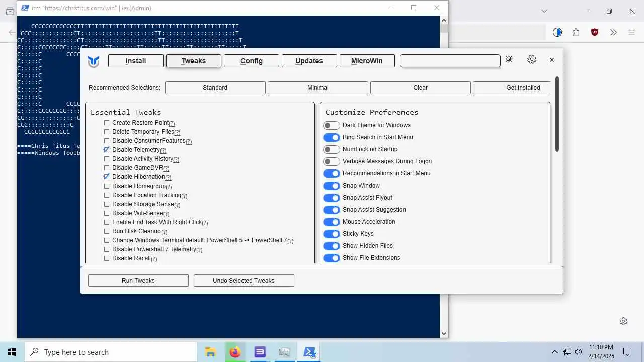Check Disable Wifi-Sense
Image resolution: width=644 pixels, height=362 pixels.
[107, 213]
